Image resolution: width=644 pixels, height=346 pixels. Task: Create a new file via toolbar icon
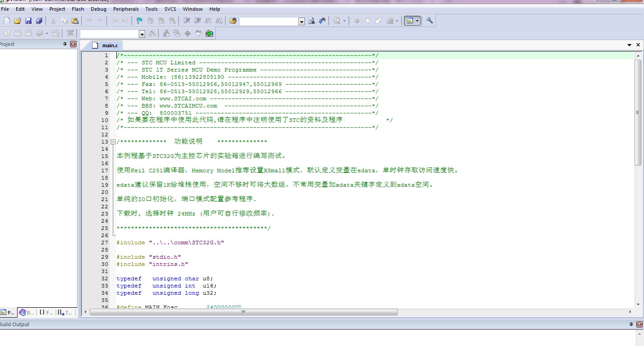[x=7, y=21]
